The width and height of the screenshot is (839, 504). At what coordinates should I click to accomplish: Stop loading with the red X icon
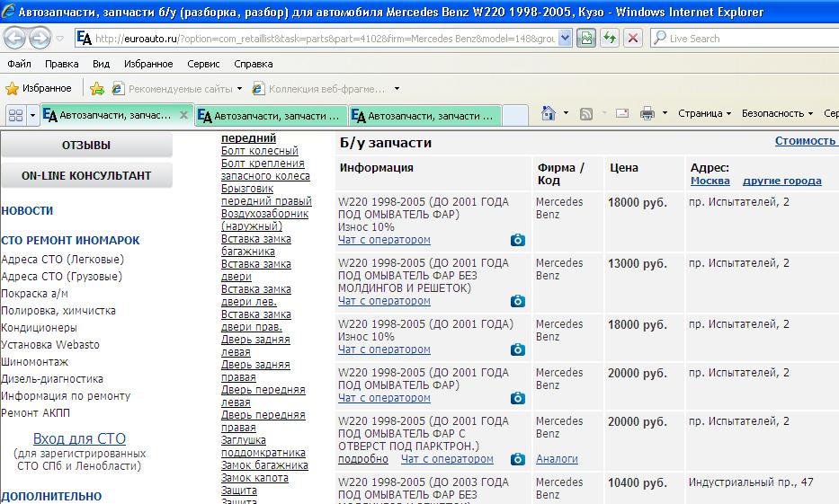[632, 39]
